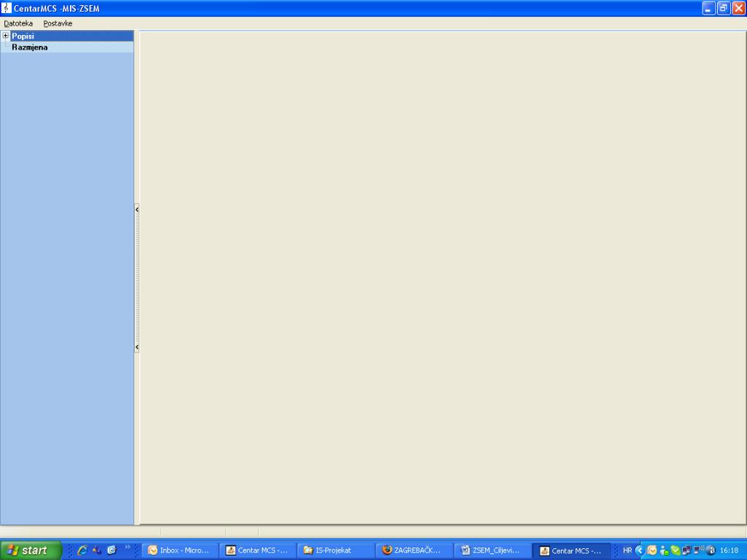
Task: Collapse side panel using lower splitter arrow
Action: 136,347
